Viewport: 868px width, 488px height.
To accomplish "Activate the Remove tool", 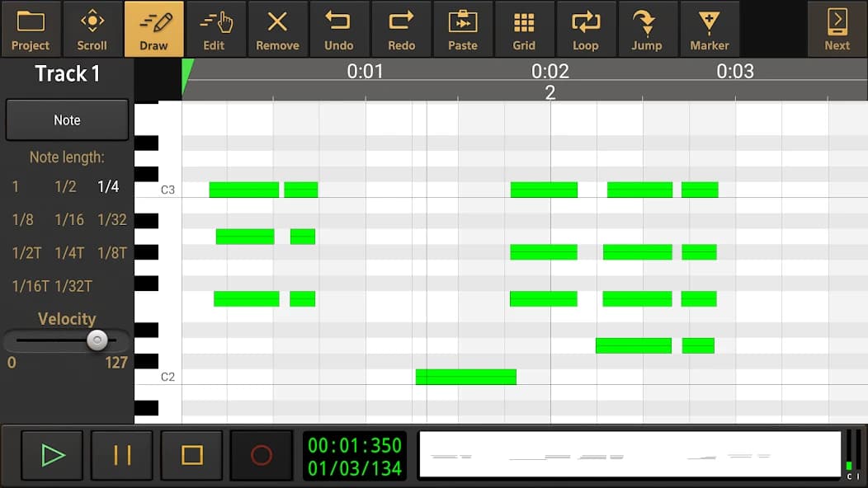I will click(277, 29).
